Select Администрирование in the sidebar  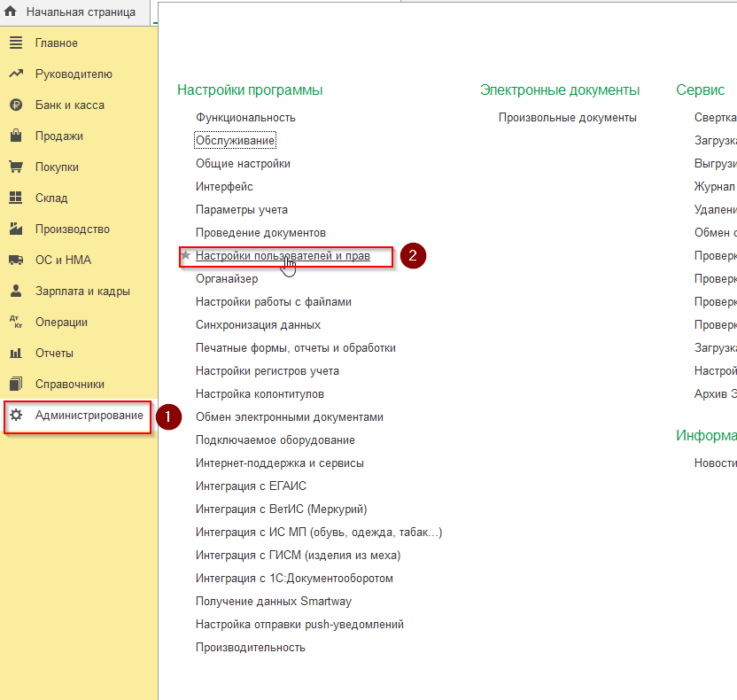[x=89, y=416]
